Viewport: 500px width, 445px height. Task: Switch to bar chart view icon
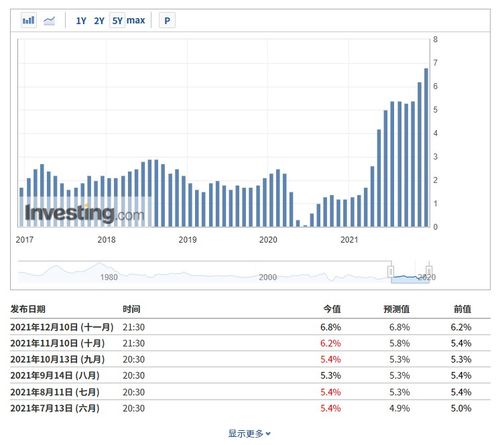click(x=28, y=21)
